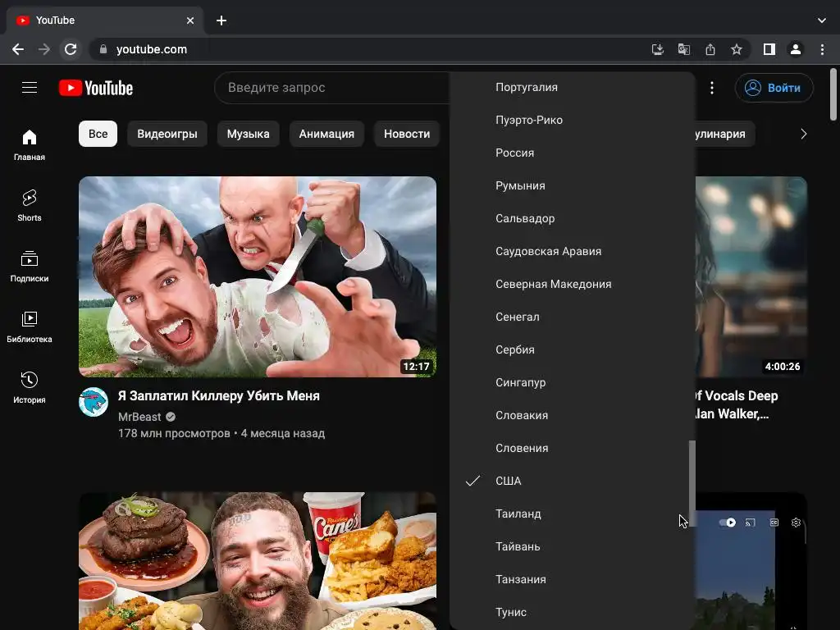Viewport: 840px width, 630px height.
Task: Select Пуэрто-Рико in country list
Action: 572,120
